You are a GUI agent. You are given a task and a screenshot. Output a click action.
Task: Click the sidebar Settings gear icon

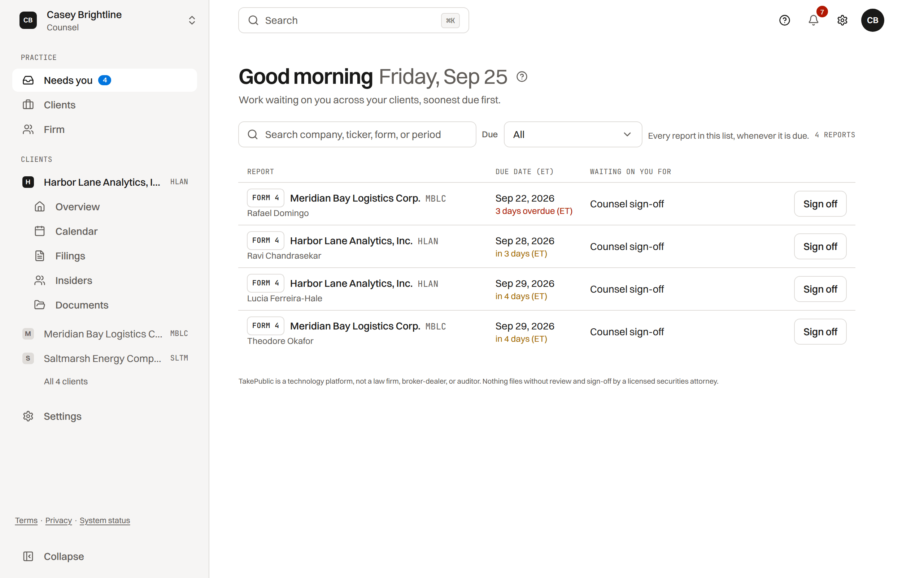click(x=28, y=416)
